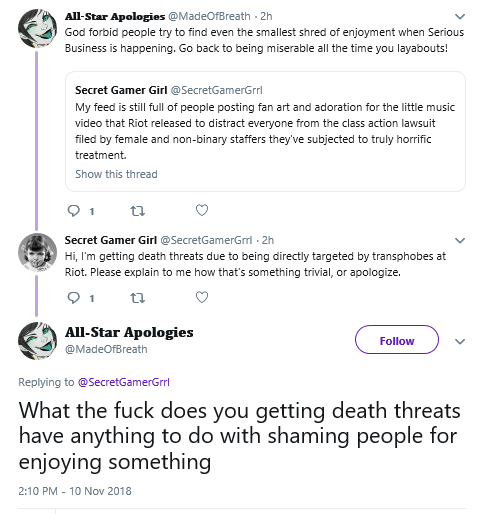Open @MadeOfBreath handle in top tweet

tap(209, 16)
